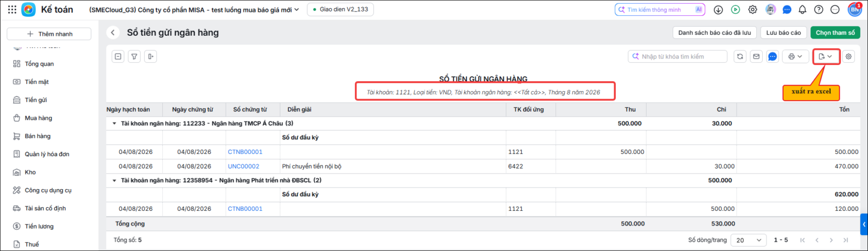Open the app launcher grid icon
Screen dimensions: 868x251
12,10
